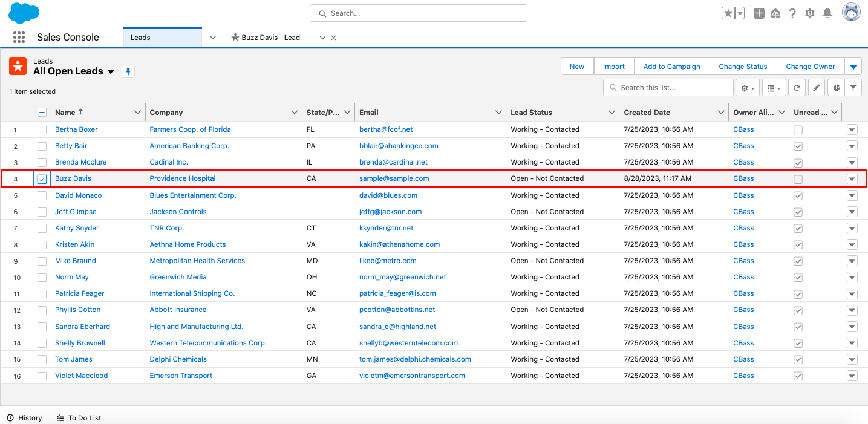Open email link patricia_feager@is.com
This screenshot has width=868, height=424.
pyautogui.click(x=397, y=293)
